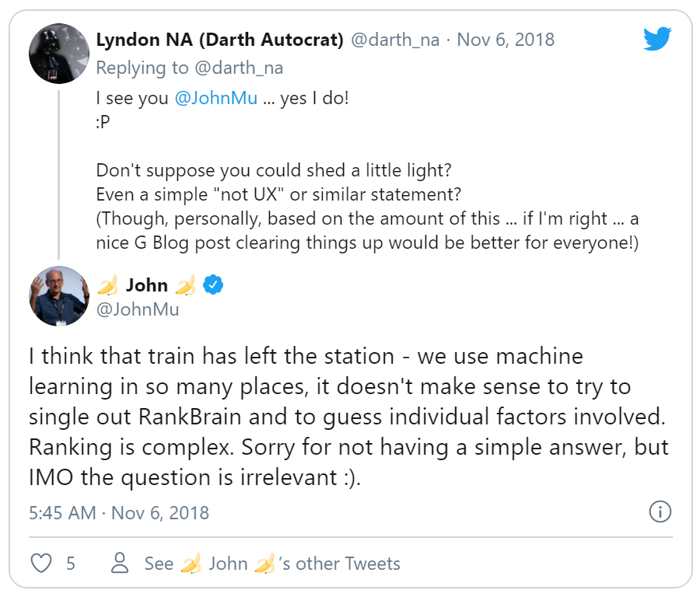Open the "5:45 AM · Nov 6, 2018" timestamp
Image resolution: width=700 pixels, height=597 pixels.
coord(119,513)
